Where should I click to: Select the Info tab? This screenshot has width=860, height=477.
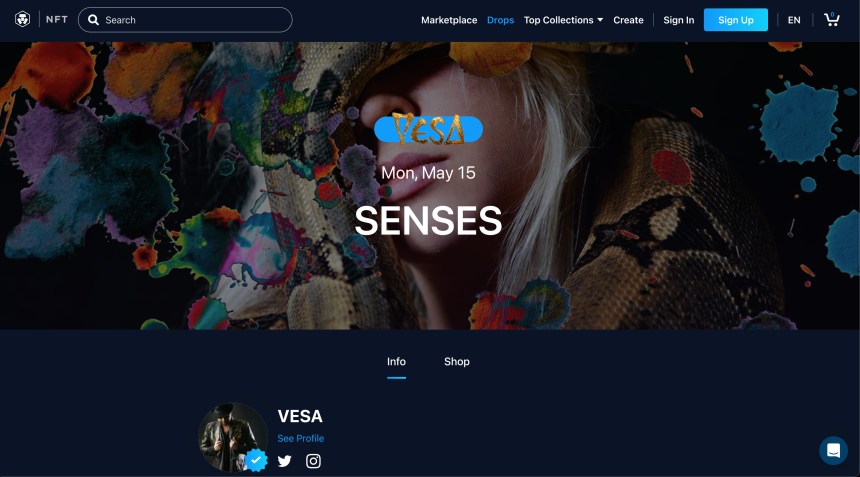396,361
